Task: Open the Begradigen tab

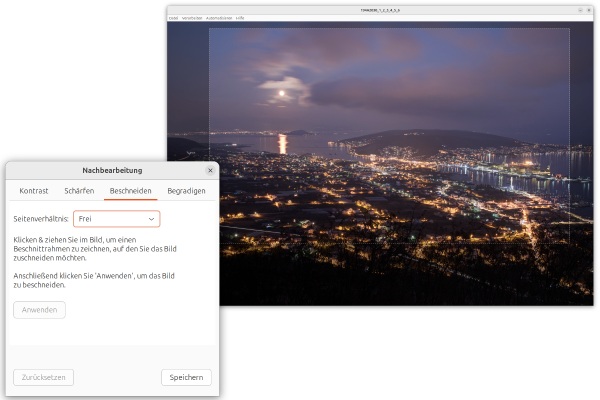Action: point(186,191)
